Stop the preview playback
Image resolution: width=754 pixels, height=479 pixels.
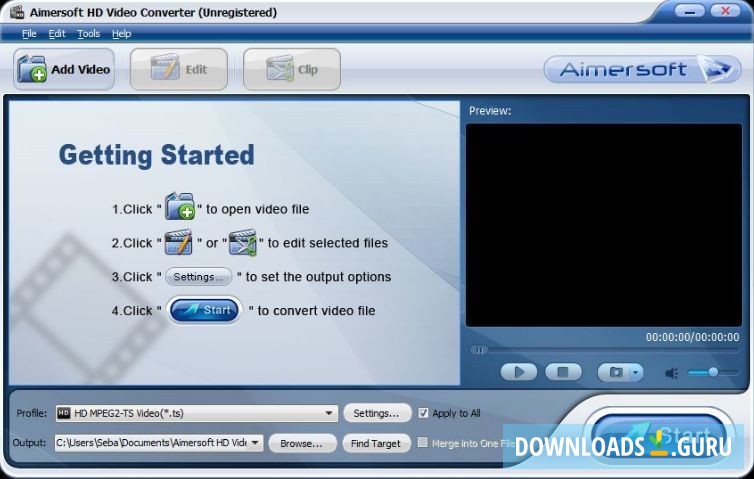click(563, 372)
